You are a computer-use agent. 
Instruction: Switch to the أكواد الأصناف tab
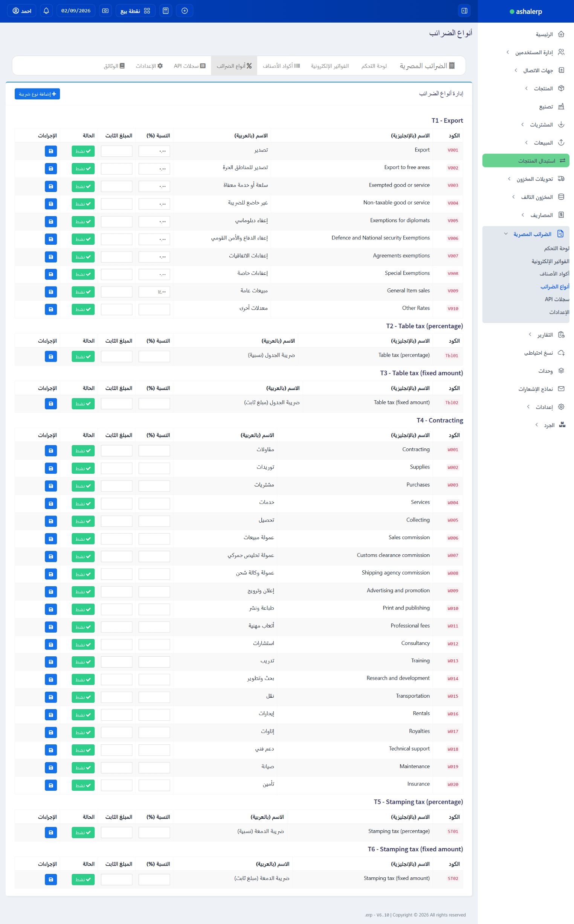pyautogui.click(x=281, y=66)
